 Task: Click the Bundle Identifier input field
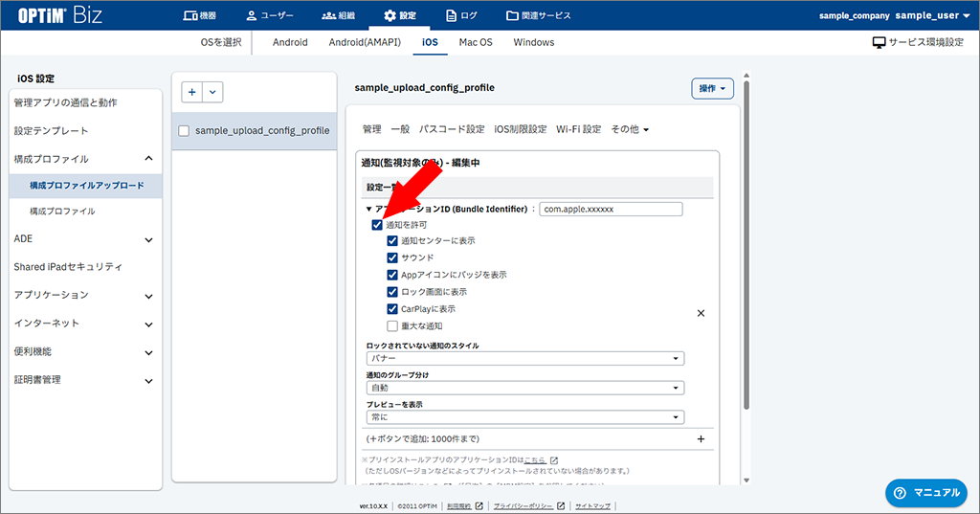click(x=611, y=210)
